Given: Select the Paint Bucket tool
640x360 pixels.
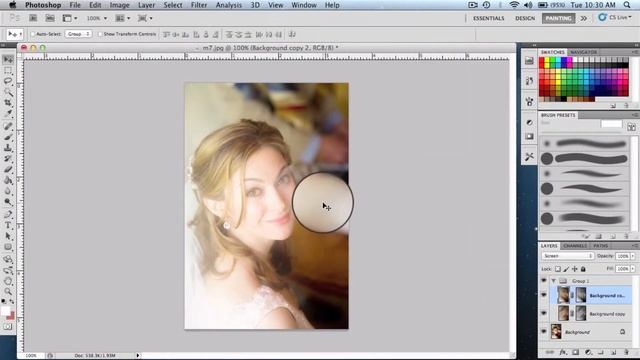Looking at the screenshot, I should coord(8,180).
